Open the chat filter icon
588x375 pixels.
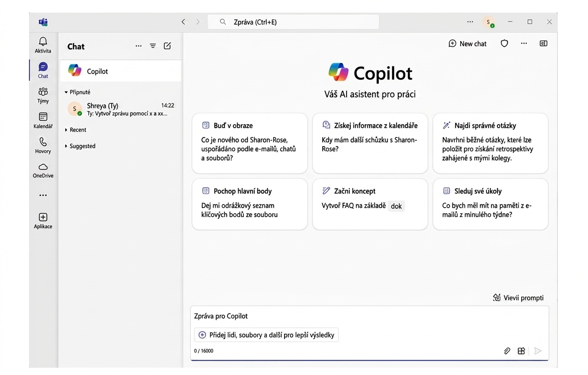click(153, 46)
